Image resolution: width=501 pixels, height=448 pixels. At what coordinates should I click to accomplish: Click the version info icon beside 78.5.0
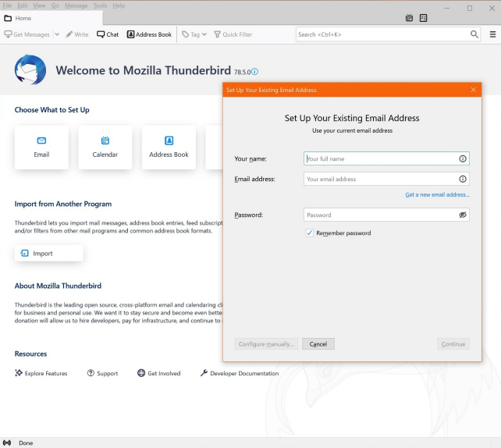click(x=254, y=72)
